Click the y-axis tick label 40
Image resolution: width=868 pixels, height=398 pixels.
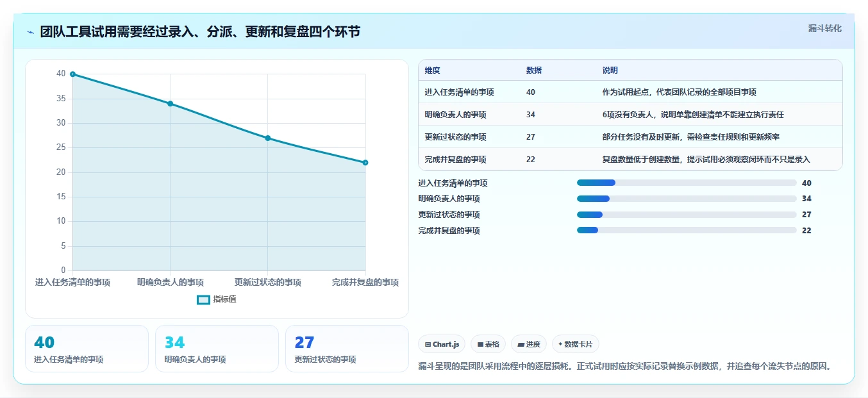61,74
